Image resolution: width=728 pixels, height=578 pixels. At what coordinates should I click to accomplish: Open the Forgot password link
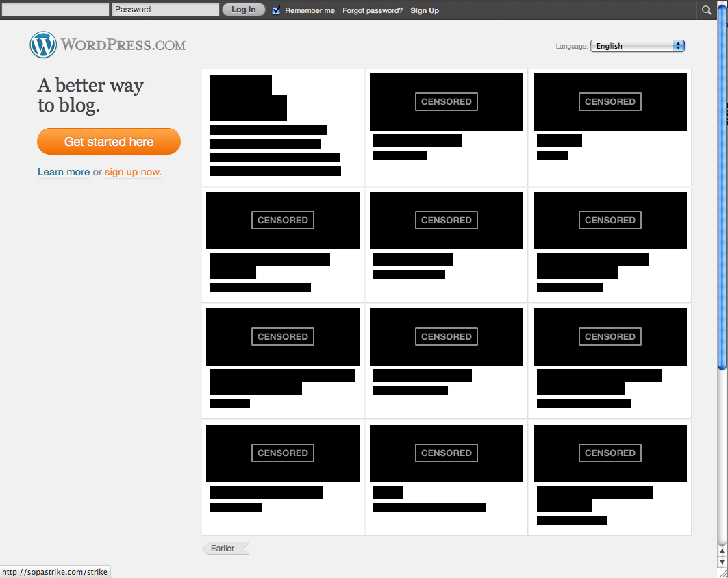click(373, 10)
